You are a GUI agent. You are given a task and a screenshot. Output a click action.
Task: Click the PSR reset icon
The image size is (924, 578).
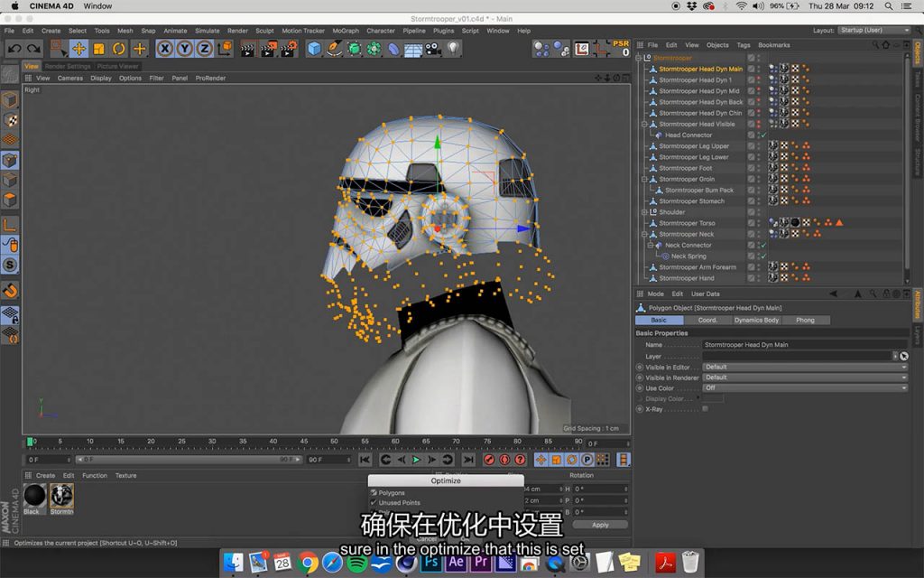[x=621, y=48]
